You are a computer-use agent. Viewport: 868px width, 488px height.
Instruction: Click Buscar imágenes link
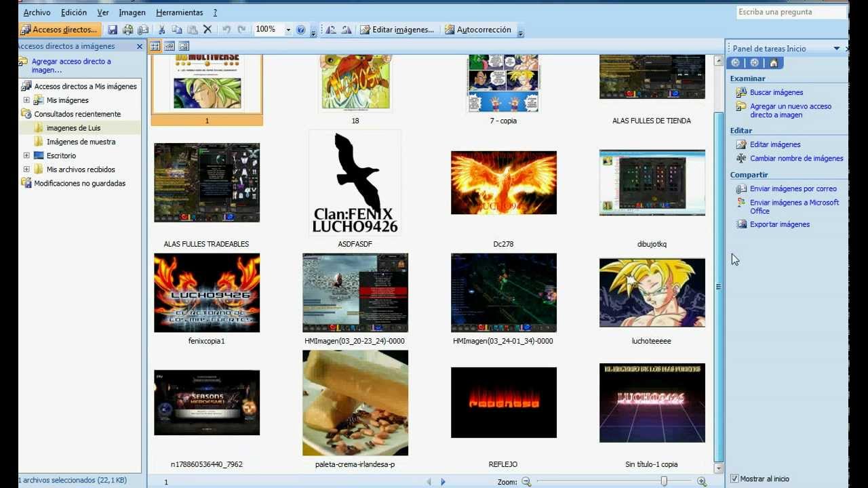(x=776, y=92)
